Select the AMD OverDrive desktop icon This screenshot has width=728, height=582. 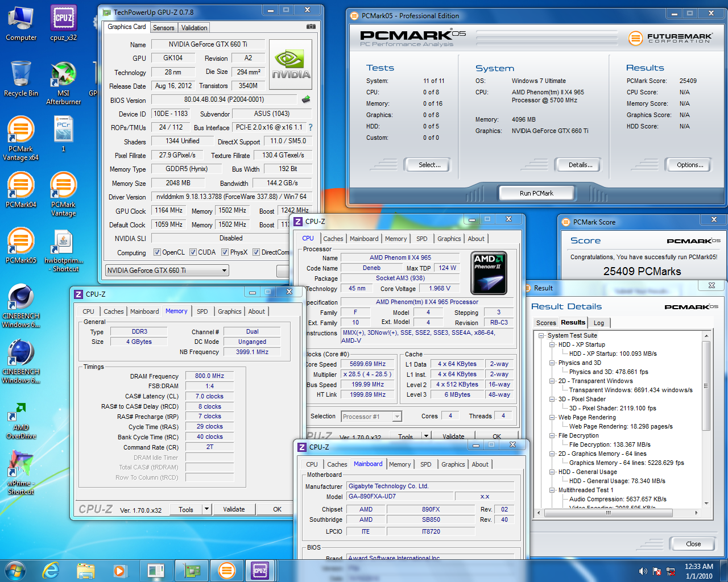(x=21, y=421)
